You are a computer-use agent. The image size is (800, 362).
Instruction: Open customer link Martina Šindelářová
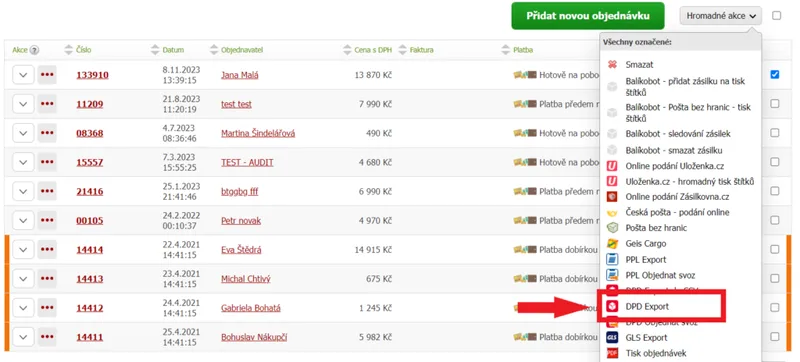pyautogui.click(x=258, y=134)
